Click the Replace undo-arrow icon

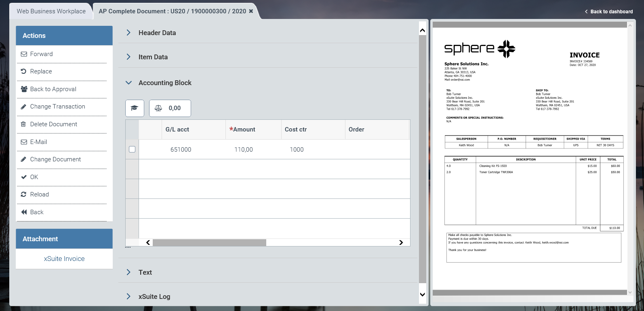coord(24,71)
